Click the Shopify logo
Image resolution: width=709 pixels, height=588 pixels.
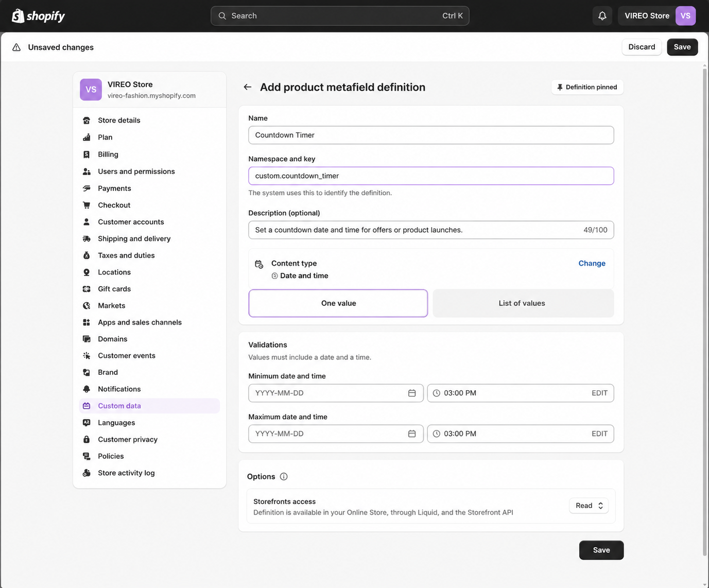tap(38, 16)
